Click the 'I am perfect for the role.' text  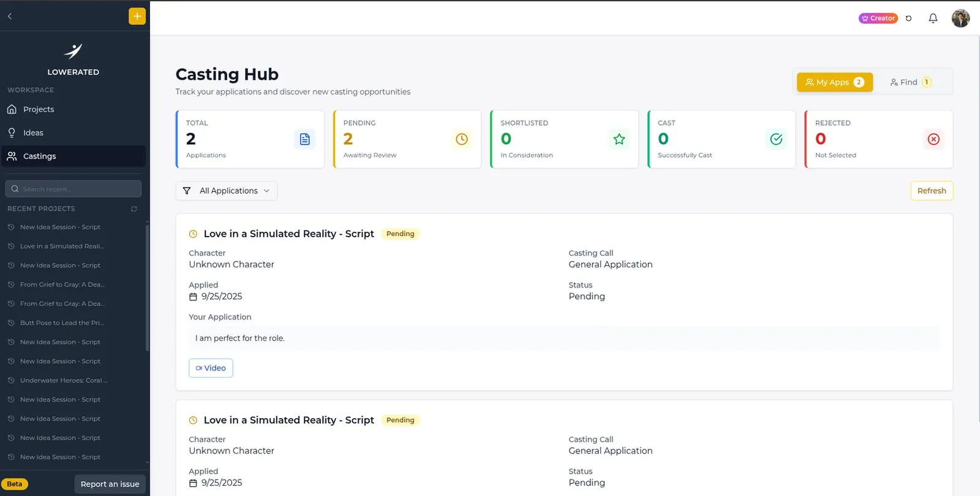click(240, 338)
